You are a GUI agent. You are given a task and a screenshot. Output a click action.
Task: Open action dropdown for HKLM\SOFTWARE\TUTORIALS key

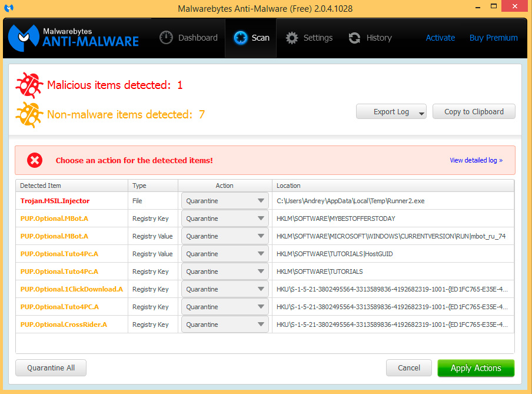coord(225,272)
